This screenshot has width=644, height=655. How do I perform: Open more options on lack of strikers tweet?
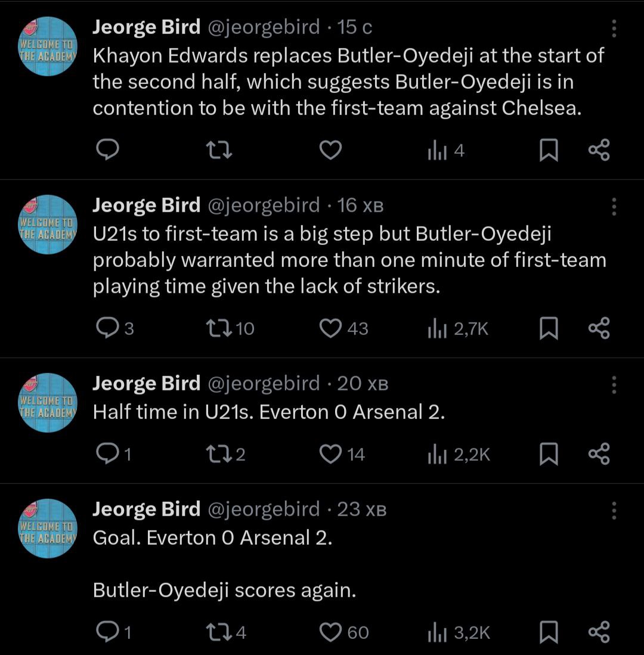(614, 206)
